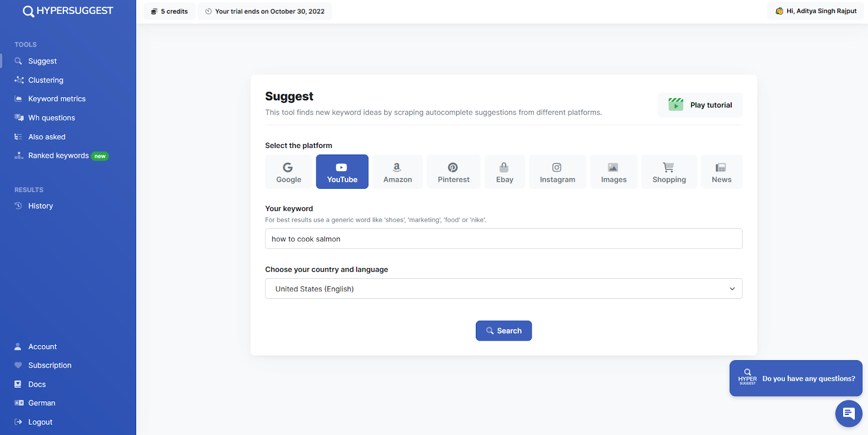Viewport: 868px width, 435px height.
Task: Log out of HyperSuggest
Action: 40,422
